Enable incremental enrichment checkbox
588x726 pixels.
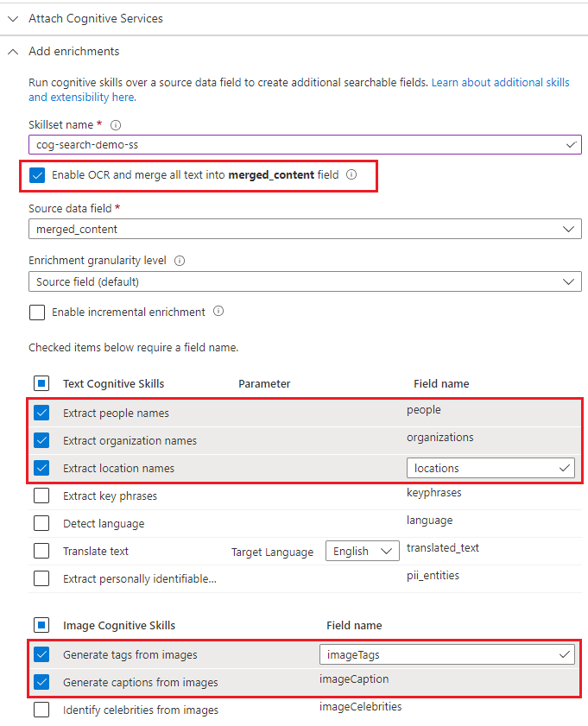(37, 312)
